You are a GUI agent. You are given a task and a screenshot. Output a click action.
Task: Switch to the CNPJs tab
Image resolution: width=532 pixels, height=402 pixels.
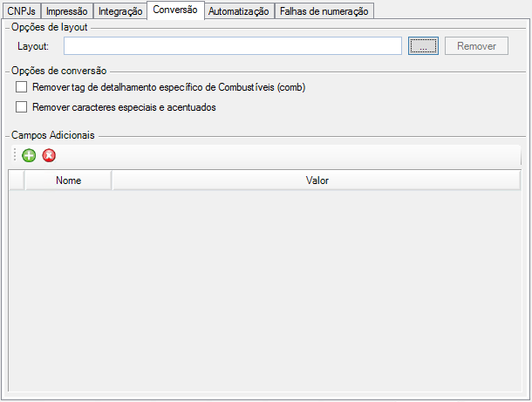(x=22, y=11)
